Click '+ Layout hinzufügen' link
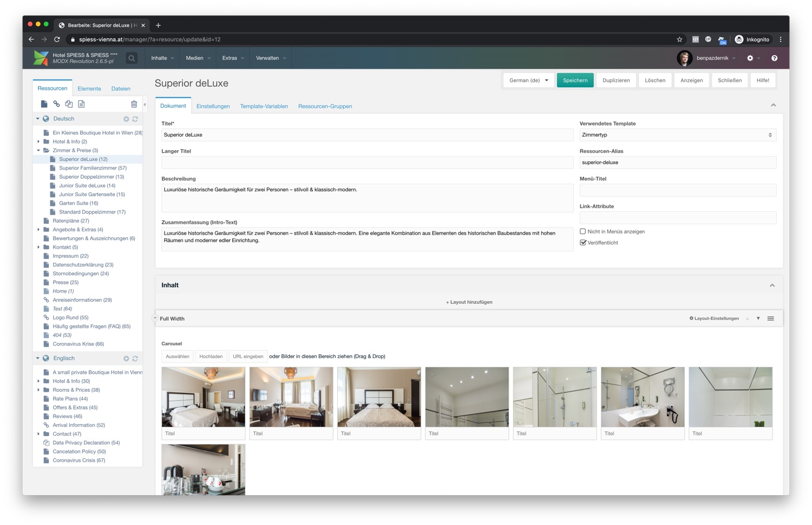The height and width of the screenshot is (525, 812). [469, 302]
